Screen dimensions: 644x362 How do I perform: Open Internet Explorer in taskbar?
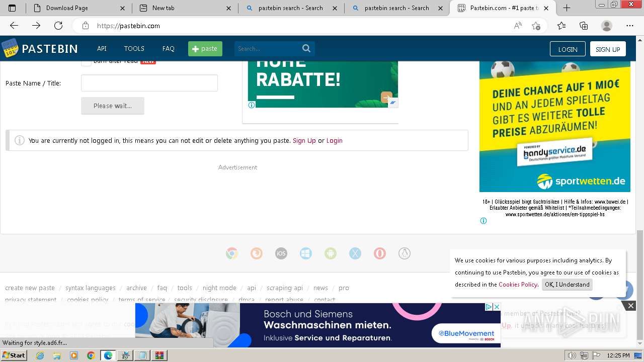40,355
